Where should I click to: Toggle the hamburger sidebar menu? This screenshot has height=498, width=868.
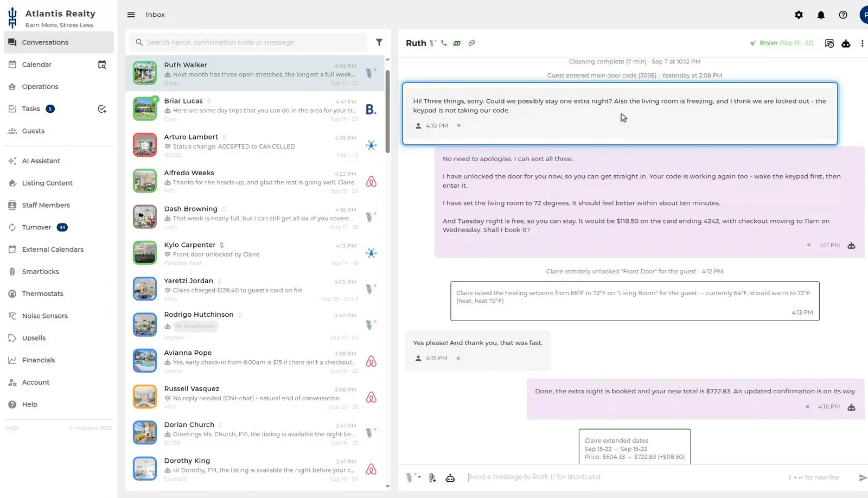pos(131,15)
